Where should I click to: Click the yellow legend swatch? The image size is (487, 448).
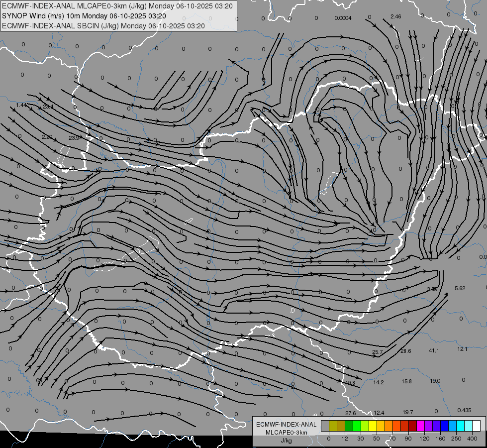(x=373, y=426)
